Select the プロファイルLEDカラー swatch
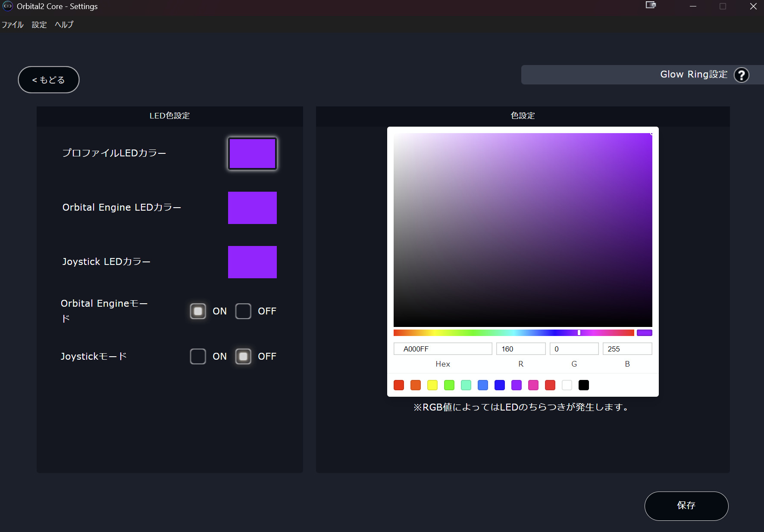The height and width of the screenshot is (532, 764). click(252, 153)
